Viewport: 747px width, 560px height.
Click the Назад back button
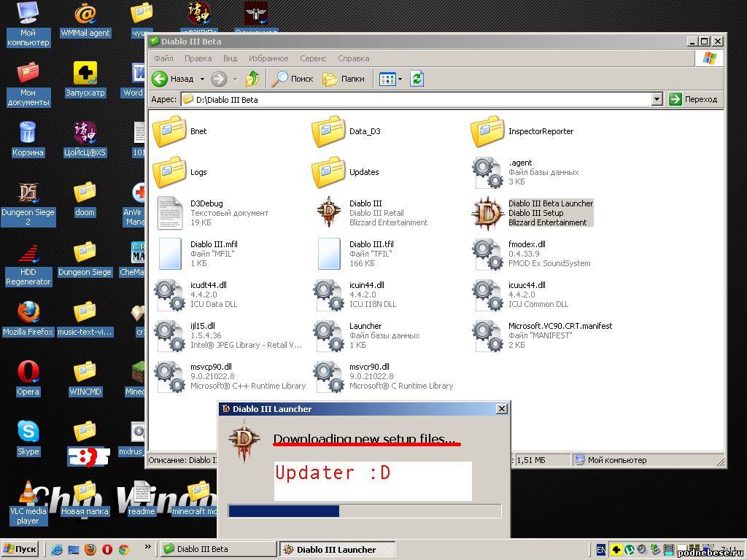[173, 79]
